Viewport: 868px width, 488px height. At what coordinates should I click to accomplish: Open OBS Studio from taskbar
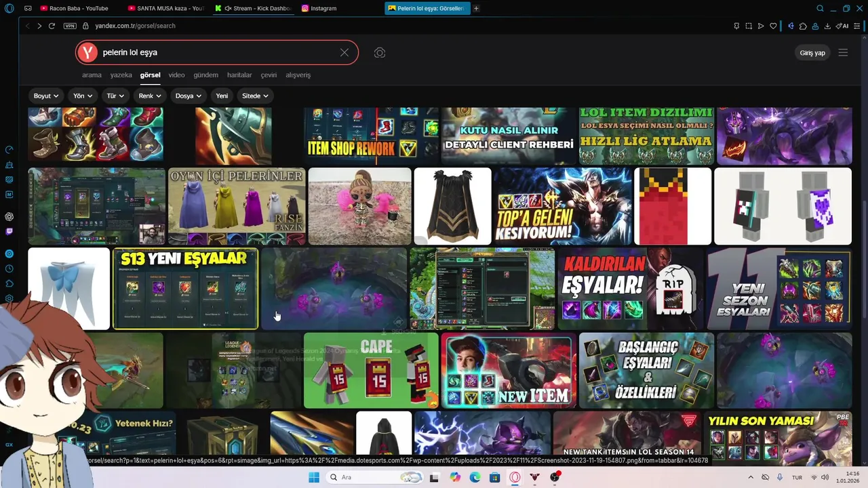pyautogui.click(x=555, y=477)
